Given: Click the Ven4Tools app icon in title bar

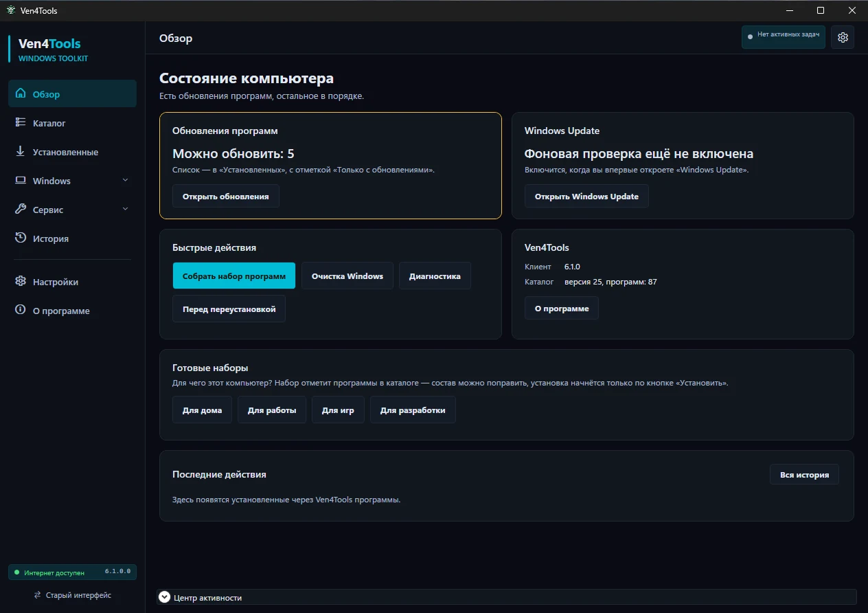Looking at the screenshot, I should coord(11,10).
